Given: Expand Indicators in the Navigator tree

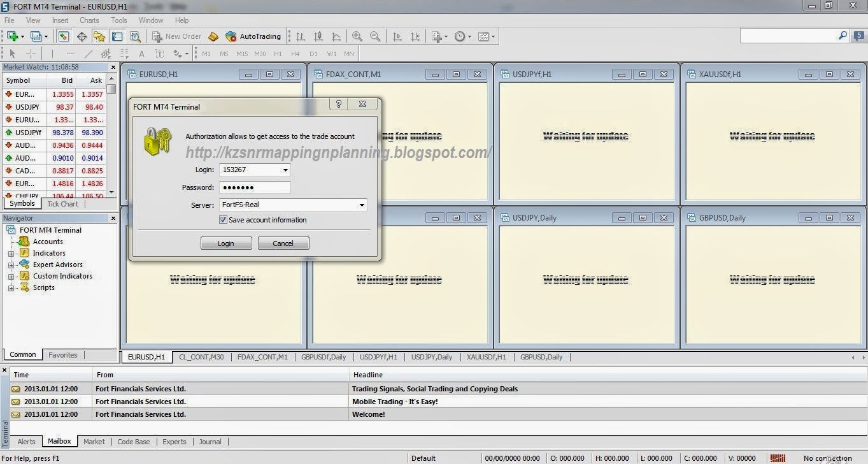Looking at the screenshot, I should [x=11, y=254].
